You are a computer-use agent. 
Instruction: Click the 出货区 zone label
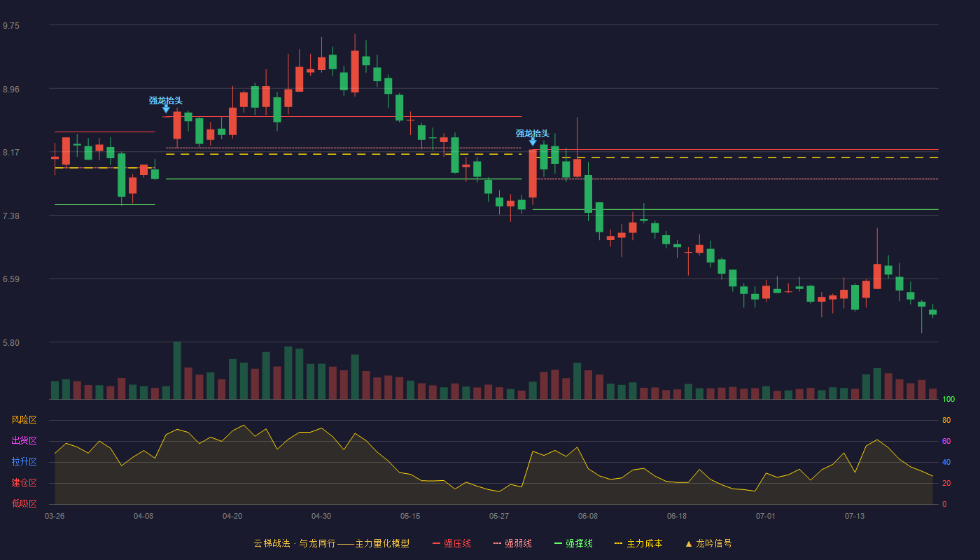(x=24, y=441)
